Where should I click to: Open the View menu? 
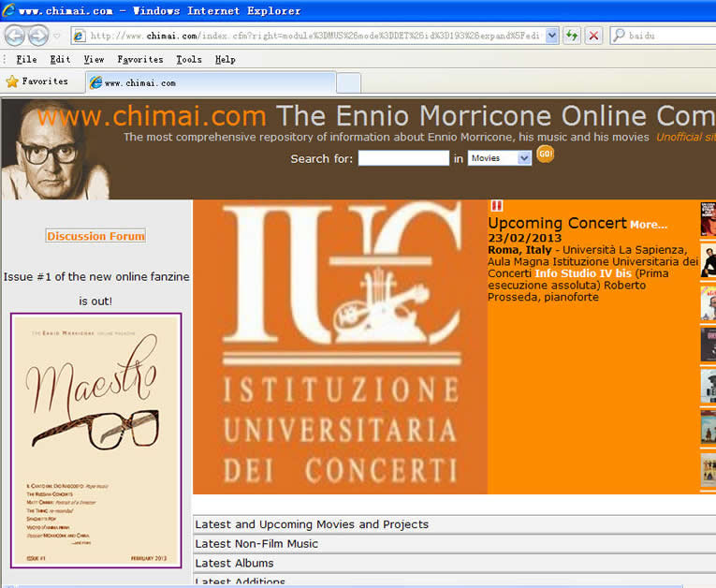coord(95,59)
